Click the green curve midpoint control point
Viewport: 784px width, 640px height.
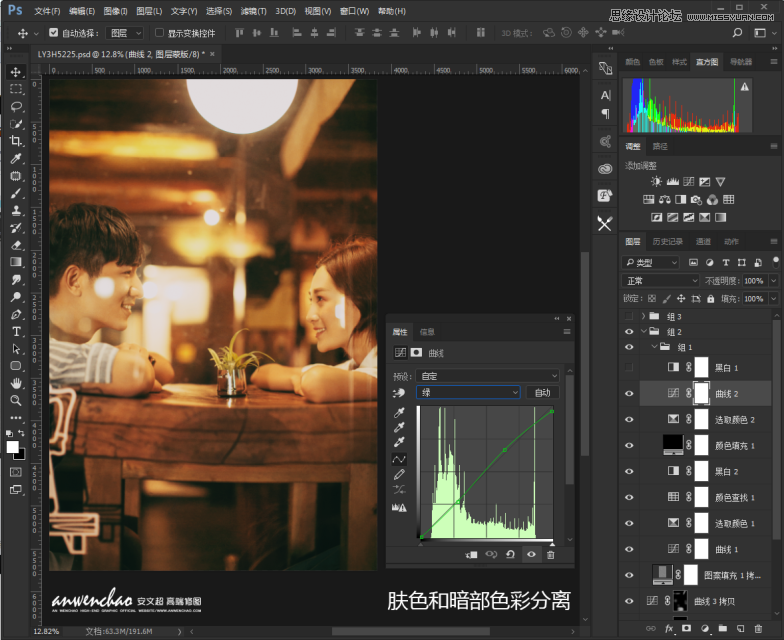[504, 450]
